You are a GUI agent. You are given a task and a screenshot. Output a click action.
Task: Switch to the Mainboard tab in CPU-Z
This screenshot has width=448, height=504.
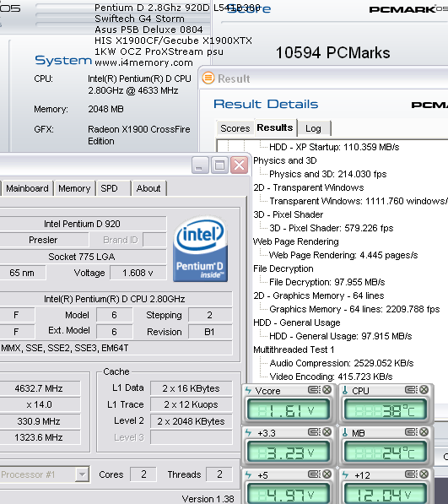point(27,188)
